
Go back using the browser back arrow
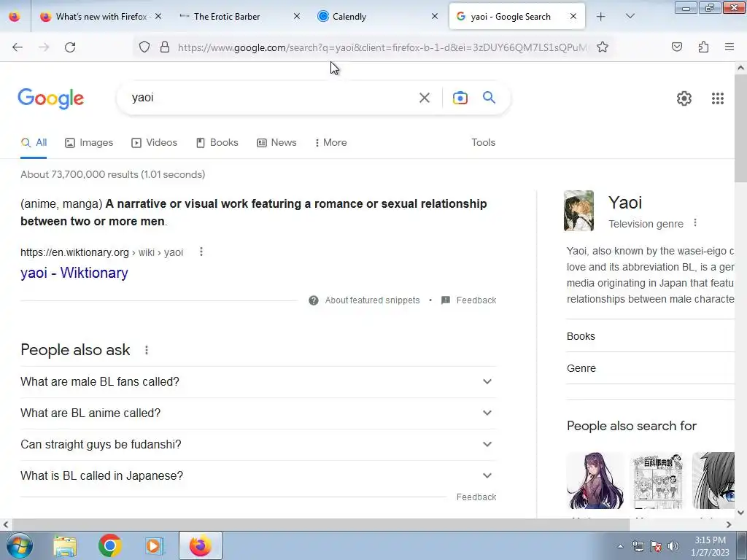coord(18,47)
